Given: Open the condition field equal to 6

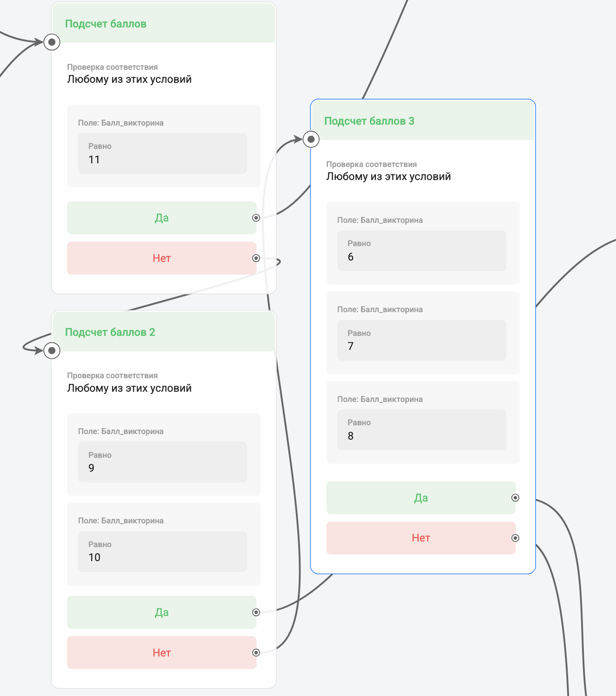Looking at the screenshot, I should click(x=422, y=251).
